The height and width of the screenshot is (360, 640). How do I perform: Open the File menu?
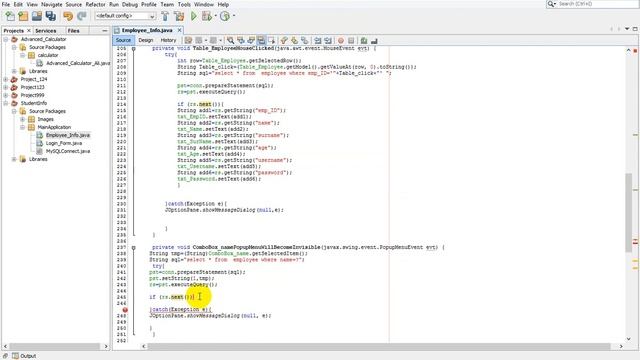6,4
